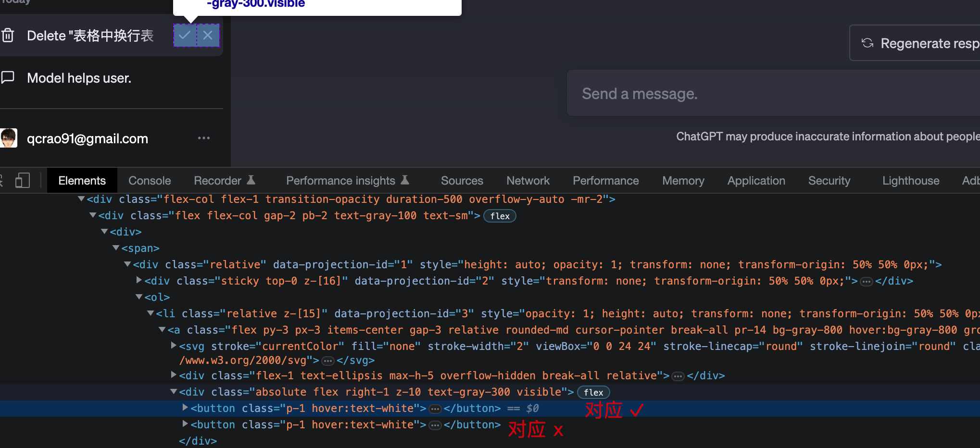Switch to the Console tab
The image size is (980, 448).
tap(150, 181)
